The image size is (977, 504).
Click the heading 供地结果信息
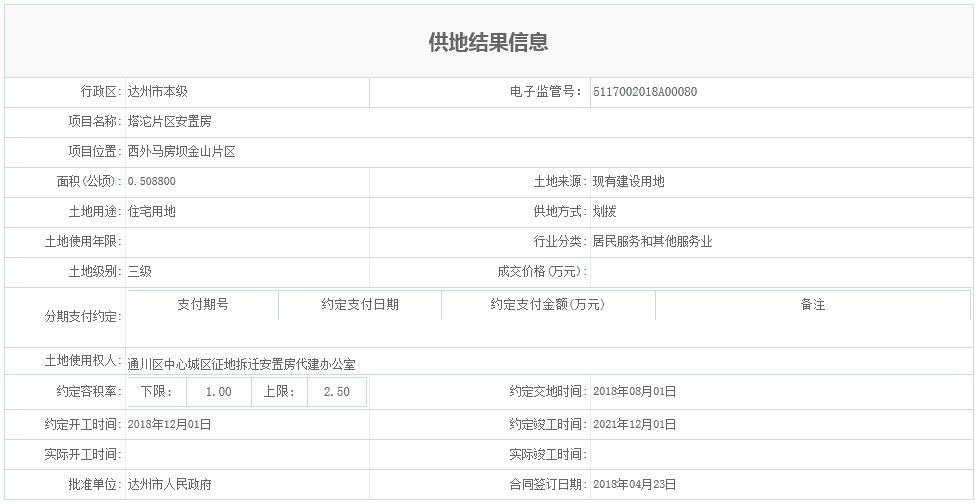click(488, 42)
